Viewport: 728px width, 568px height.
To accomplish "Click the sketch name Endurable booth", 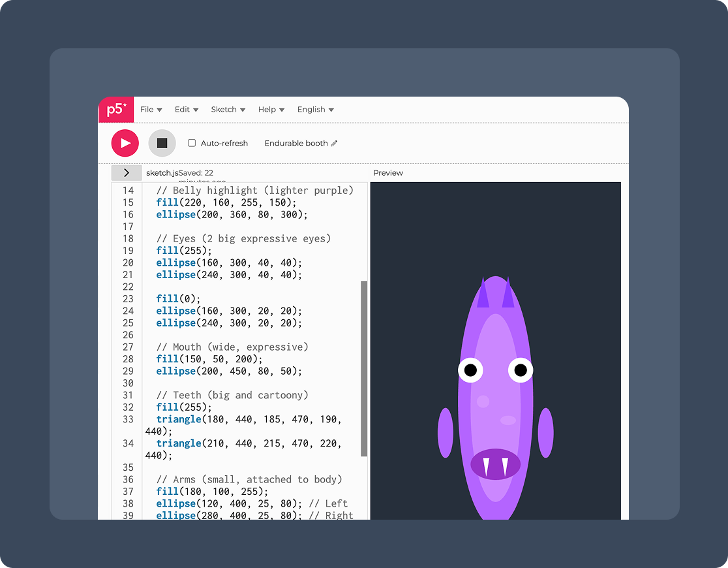I will point(296,144).
